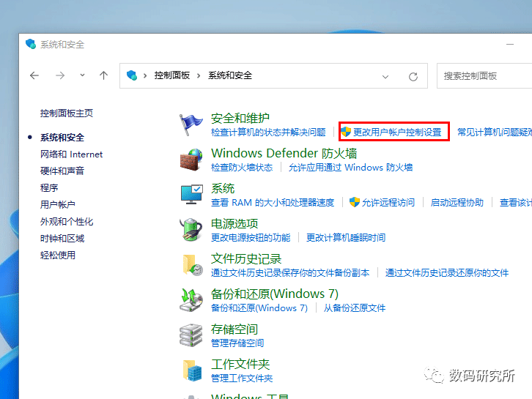Click 从备份还原文件
Screen dimensions: 532x399
click(x=355, y=308)
